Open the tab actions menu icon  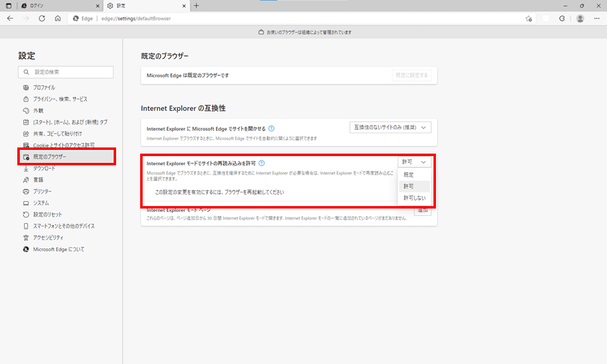coord(9,6)
